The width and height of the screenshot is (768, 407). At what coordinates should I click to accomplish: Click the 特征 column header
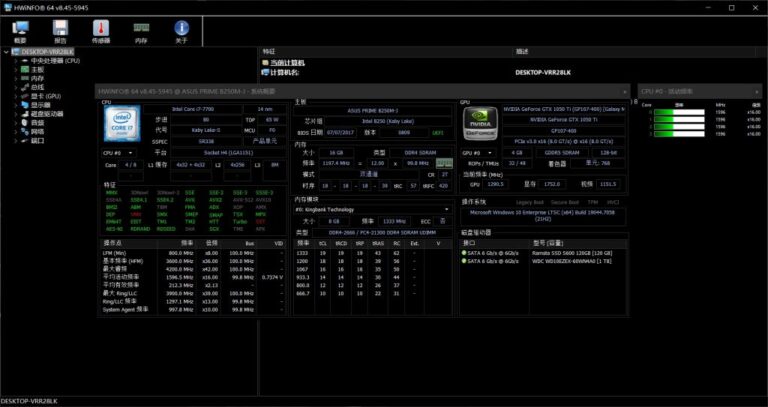[385, 51]
